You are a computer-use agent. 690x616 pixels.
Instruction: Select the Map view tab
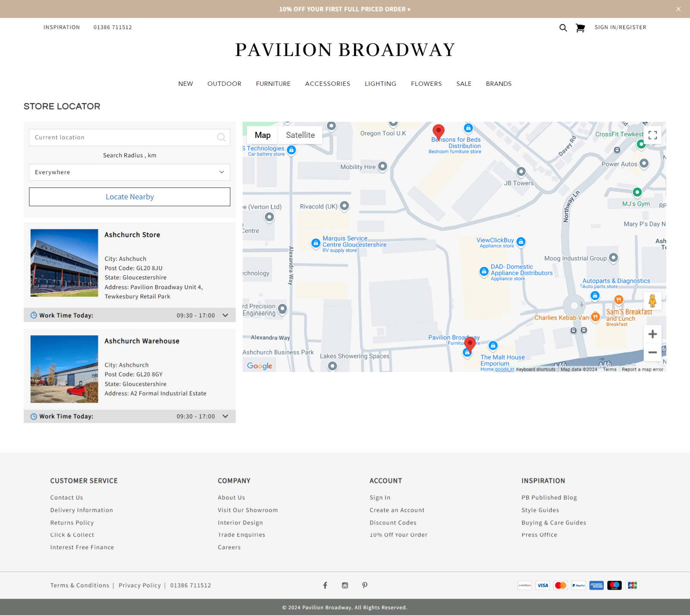pos(262,134)
